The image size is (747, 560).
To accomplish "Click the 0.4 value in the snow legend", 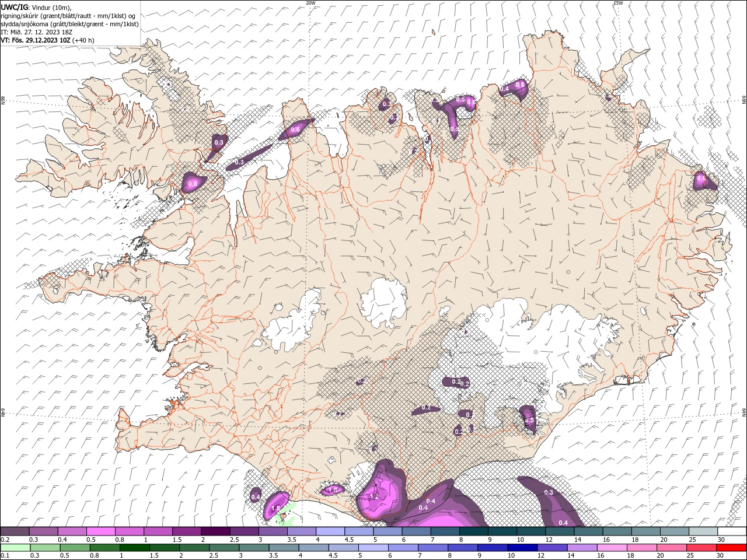I will pyautogui.click(x=62, y=540).
